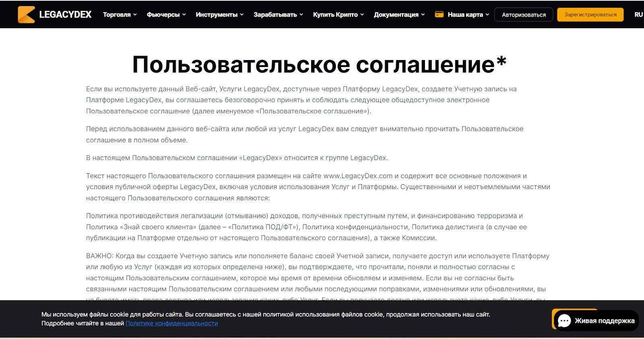644x339 pixels.
Task: Click the sentence В настоящем Пользовательском соглашении
Action: 237,158
